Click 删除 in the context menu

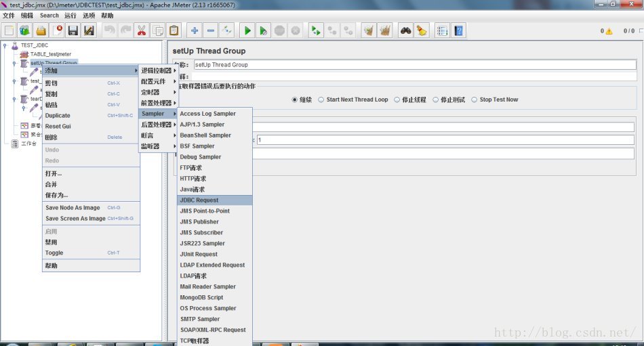pyautogui.click(x=91, y=137)
